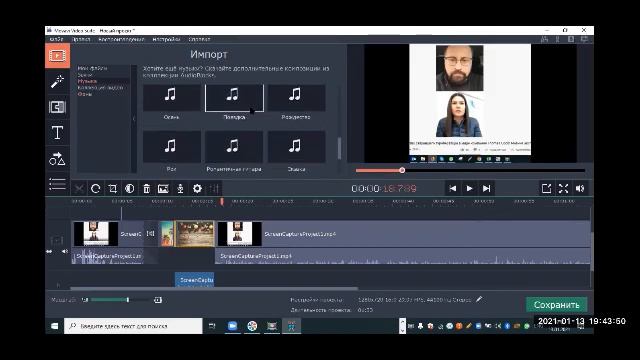
Task: Click the timeline zoom out icon
Action: 84,300
